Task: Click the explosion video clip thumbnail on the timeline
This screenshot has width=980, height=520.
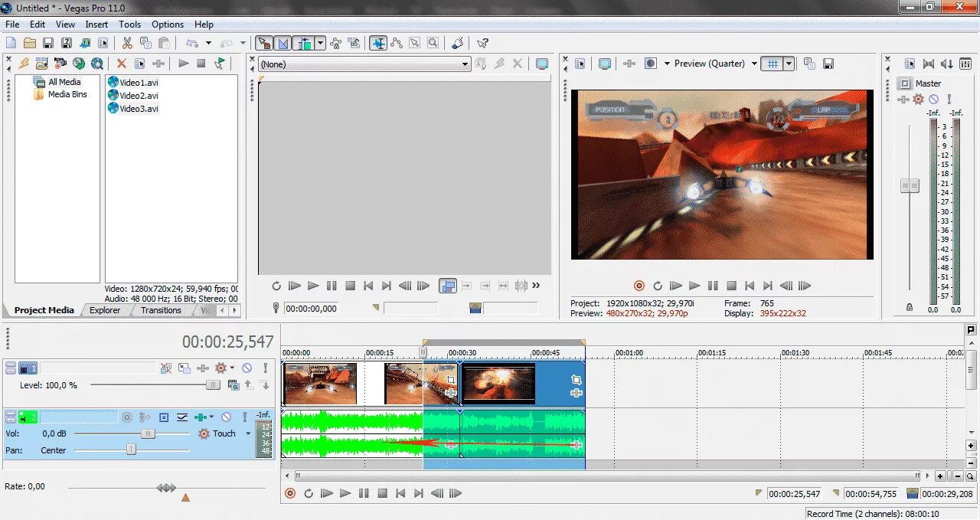Action: coord(498,383)
